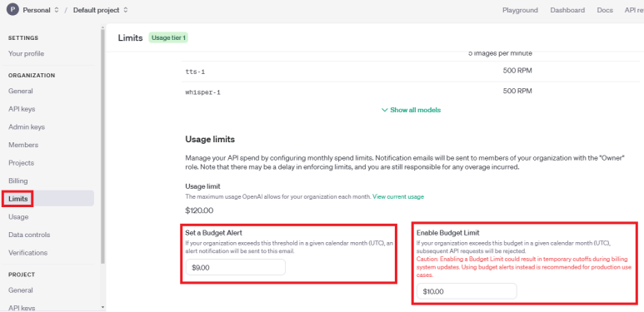
Task: Click the Budget Limit amount field
Action: tap(467, 291)
